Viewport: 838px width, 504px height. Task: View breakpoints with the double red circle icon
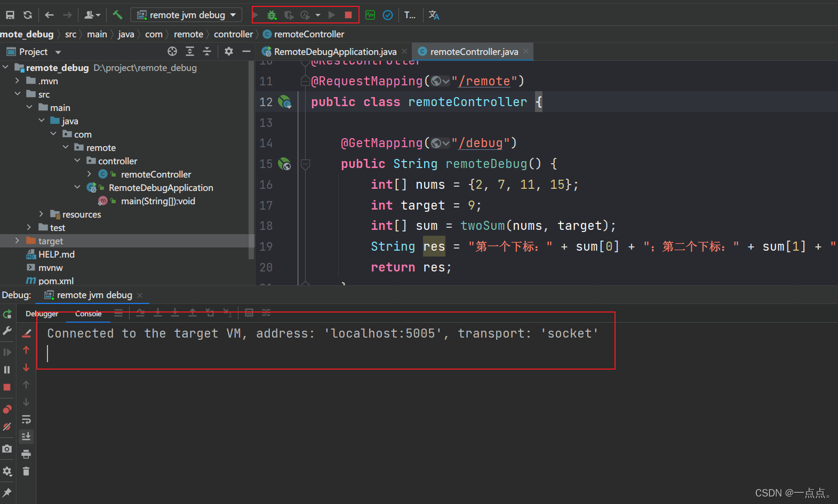[7, 409]
